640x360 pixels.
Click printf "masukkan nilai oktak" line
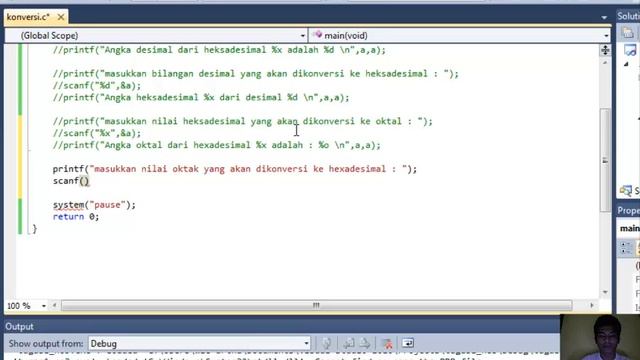click(x=235, y=169)
